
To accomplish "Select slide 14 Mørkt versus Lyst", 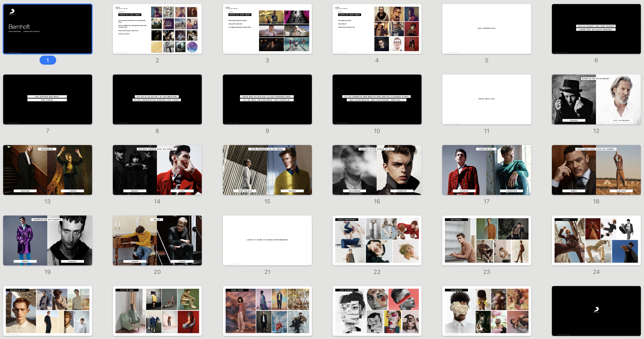I will pyautogui.click(x=157, y=170).
